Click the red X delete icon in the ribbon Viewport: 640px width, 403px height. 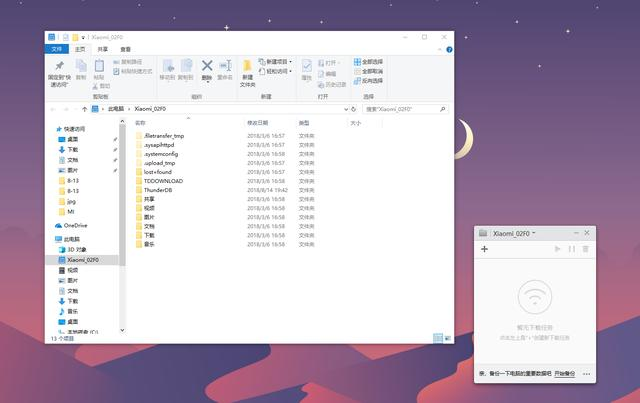[207, 67]
